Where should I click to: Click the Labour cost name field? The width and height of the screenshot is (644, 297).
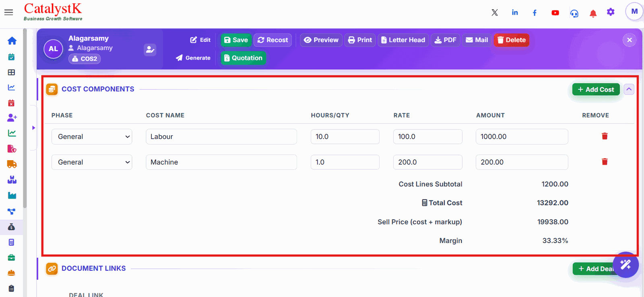(x=221, y=137)
